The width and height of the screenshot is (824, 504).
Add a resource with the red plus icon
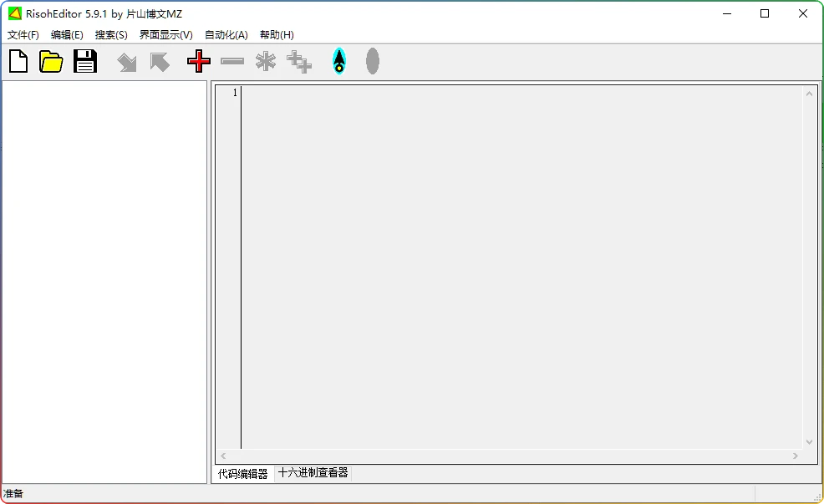click(x=199, y=61)
